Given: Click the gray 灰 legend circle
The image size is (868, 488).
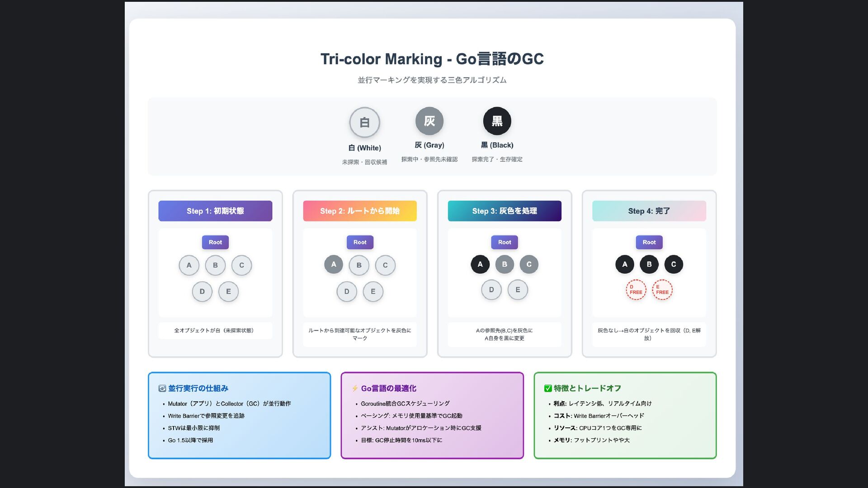Looking at the screenshot, I should tap(429, 121).
